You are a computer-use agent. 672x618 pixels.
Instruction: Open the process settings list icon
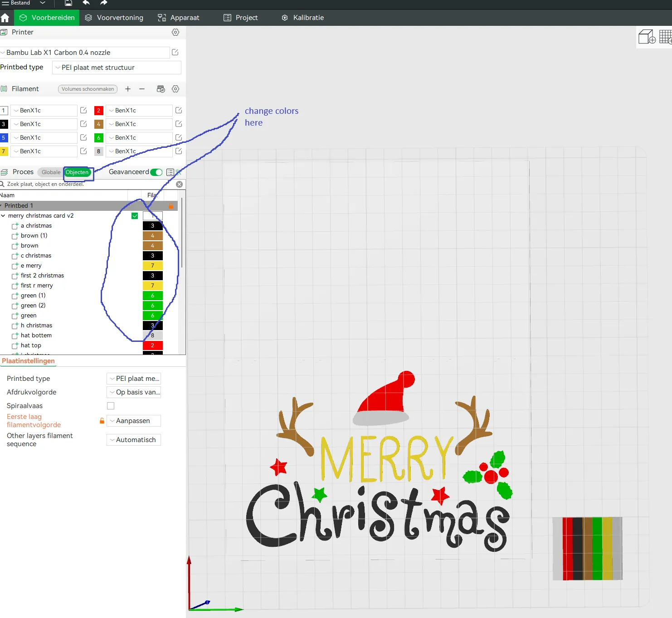[170, 172]
